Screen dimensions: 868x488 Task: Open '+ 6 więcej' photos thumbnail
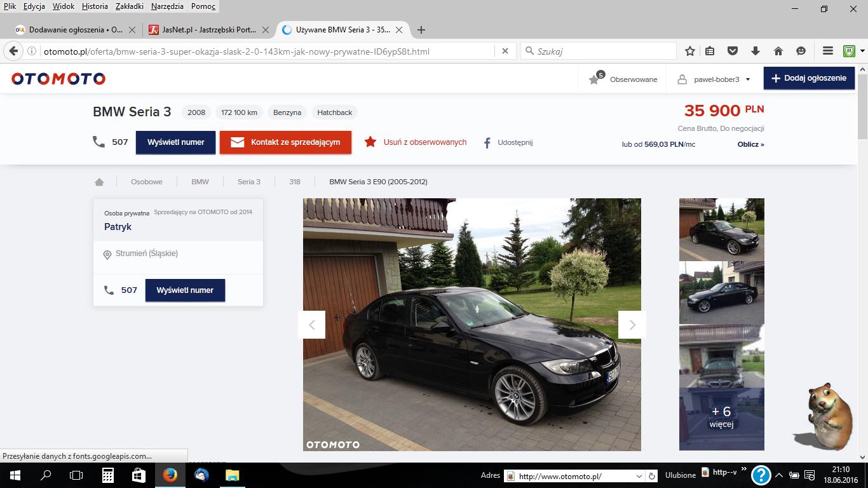click(x=721, y=418)
